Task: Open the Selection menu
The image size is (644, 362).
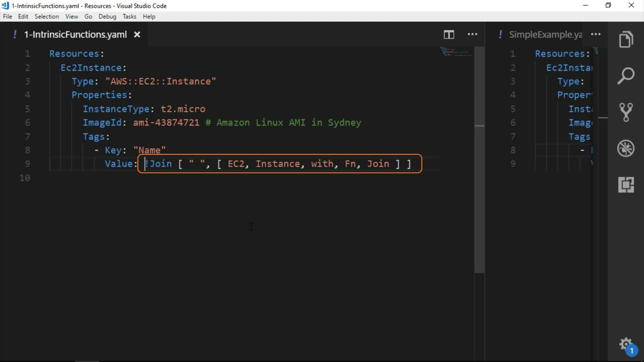Action: [47, 16]
